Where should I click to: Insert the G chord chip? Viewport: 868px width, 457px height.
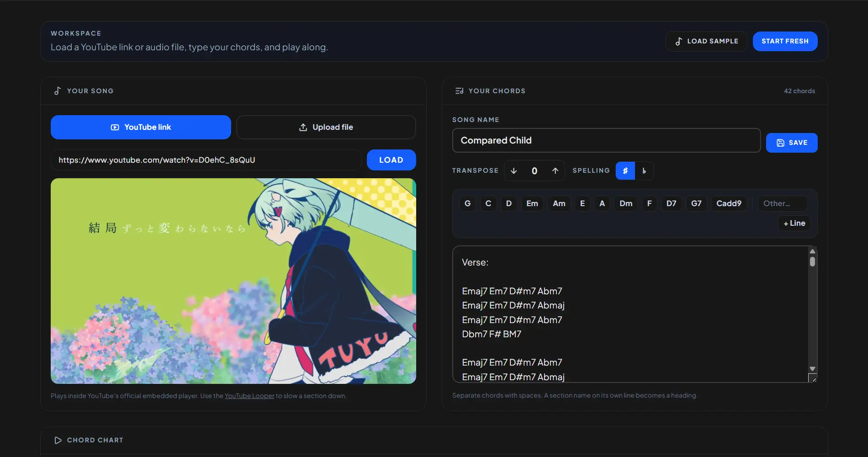tap(467, 203)
